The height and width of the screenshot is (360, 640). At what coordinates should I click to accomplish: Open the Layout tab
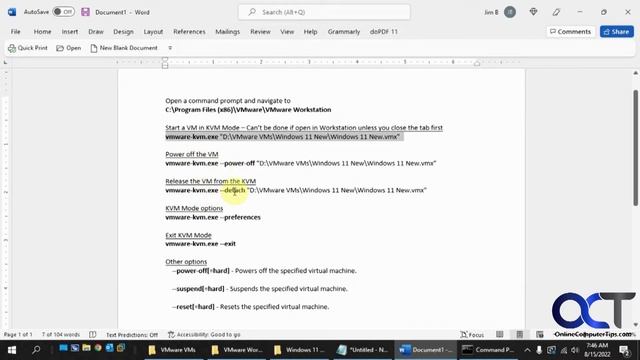click(153, 31)
